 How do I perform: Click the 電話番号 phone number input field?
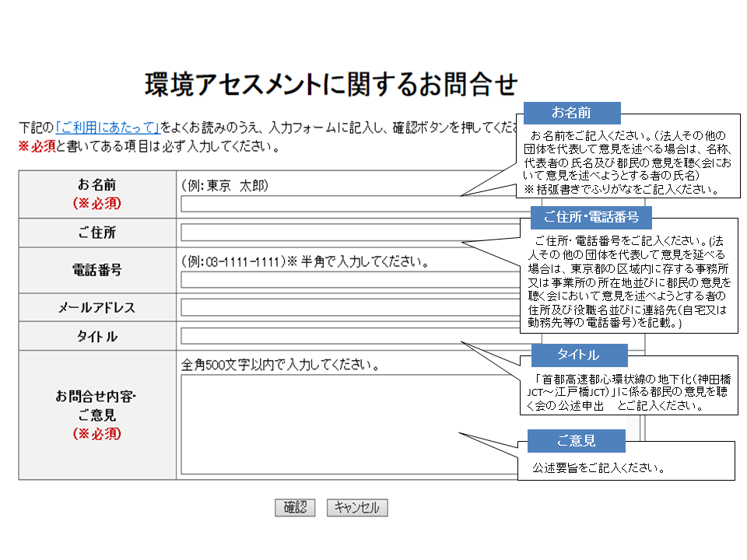pos(350,280)
